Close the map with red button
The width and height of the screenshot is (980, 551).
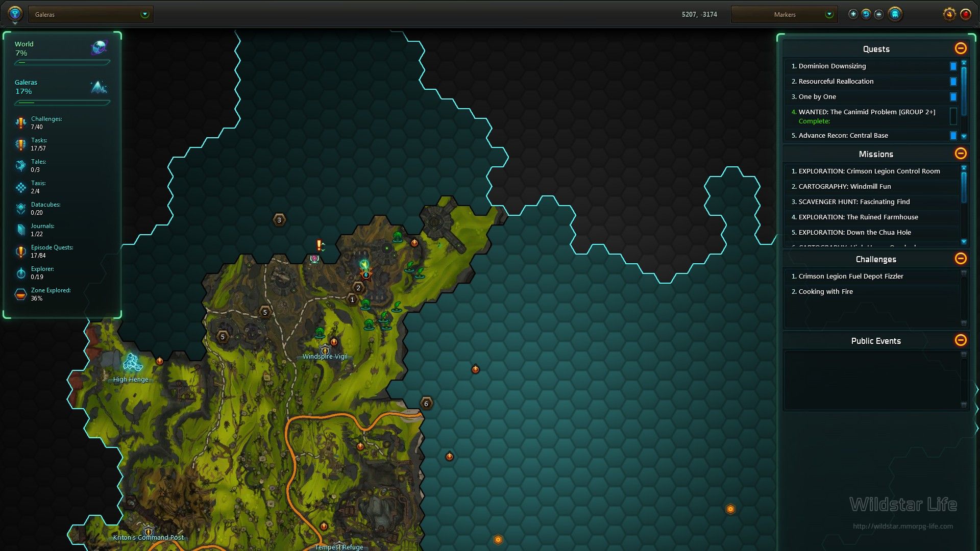[965, 14]
